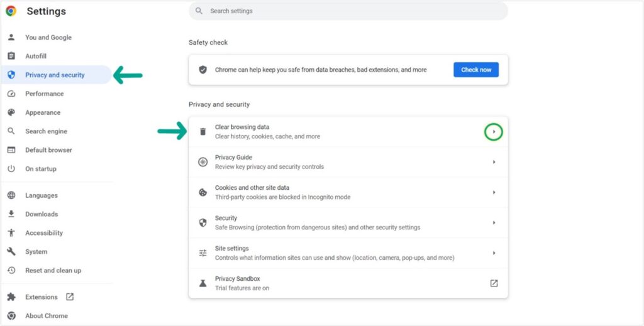Image resolution: width=644 pixels, height=326 pixels.
Task: Click the sliders icon for Site settings
Action: point(203,253)
